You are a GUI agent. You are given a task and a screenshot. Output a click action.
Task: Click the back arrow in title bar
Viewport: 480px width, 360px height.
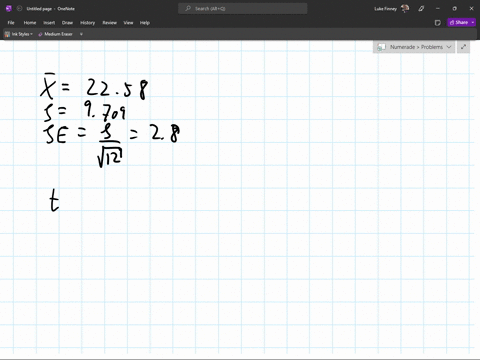19,9
